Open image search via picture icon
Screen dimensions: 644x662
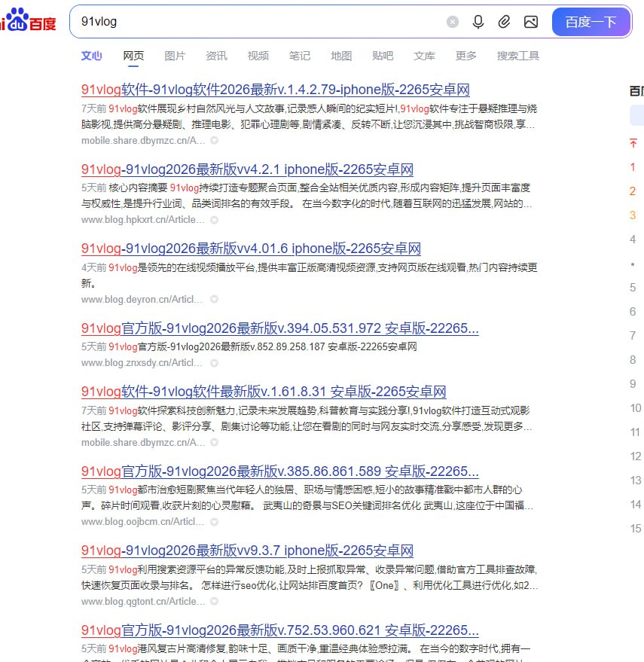pos(531,22)
